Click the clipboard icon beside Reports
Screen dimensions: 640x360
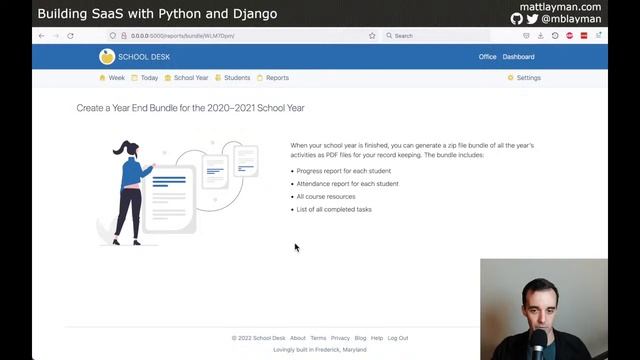(260, 78)
